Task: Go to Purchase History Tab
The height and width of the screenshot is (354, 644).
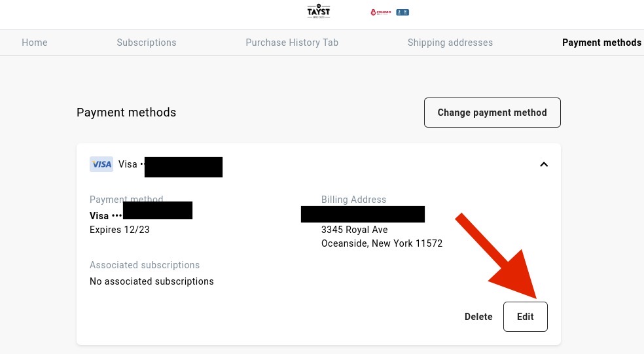Action: (292, 43)
